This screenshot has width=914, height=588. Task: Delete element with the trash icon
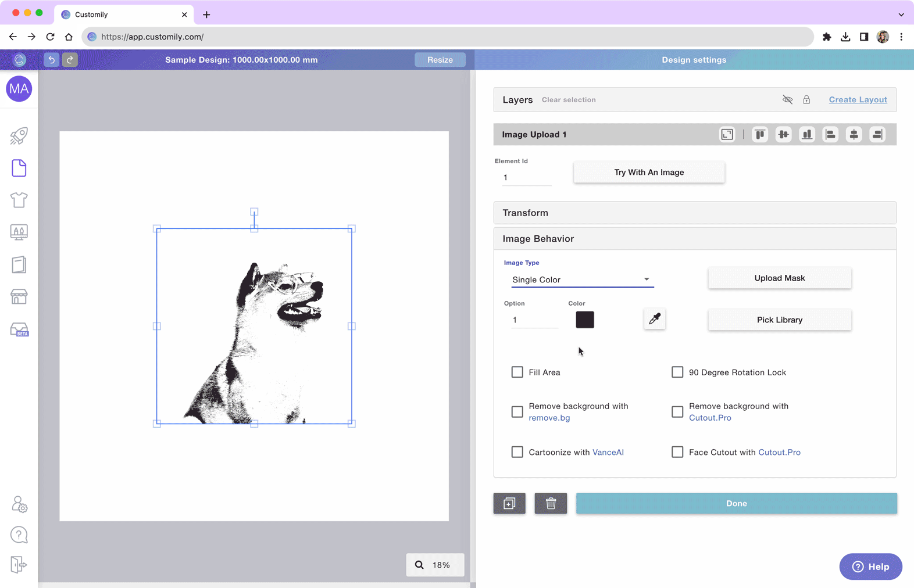(x=551, y=503)
